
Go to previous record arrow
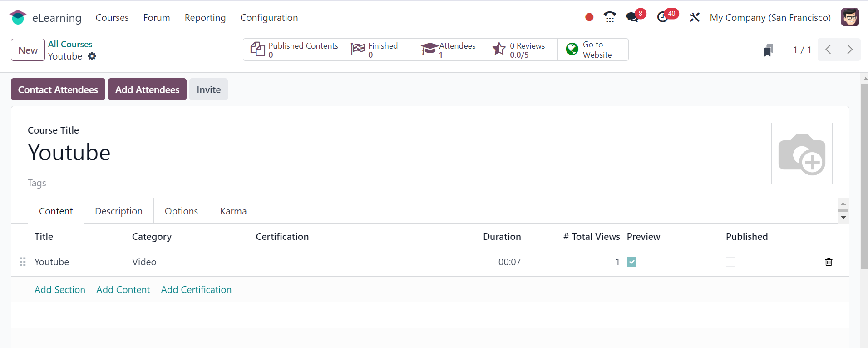(829, 50)
